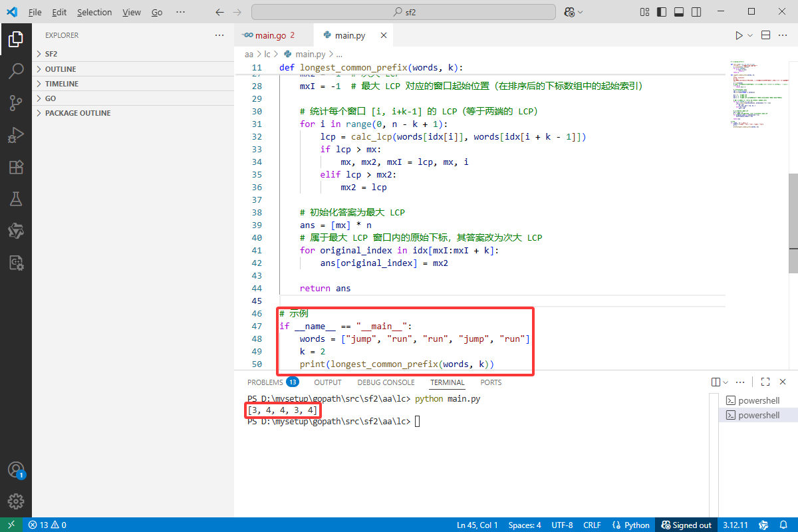This screenshot has width=798, height=532.
Task: Click Signed out status item
Action: click(x=686, y=525)
